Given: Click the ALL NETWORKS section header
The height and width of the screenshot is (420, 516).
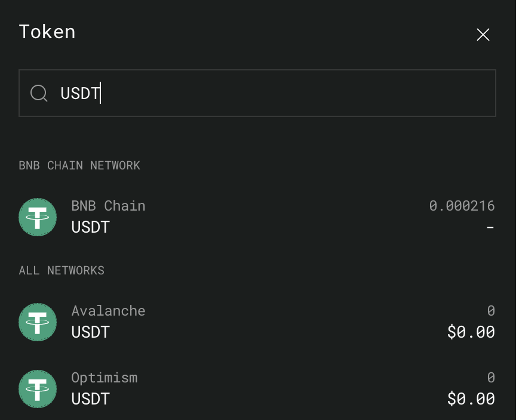Looking at the screenshot, I should 62,270.
